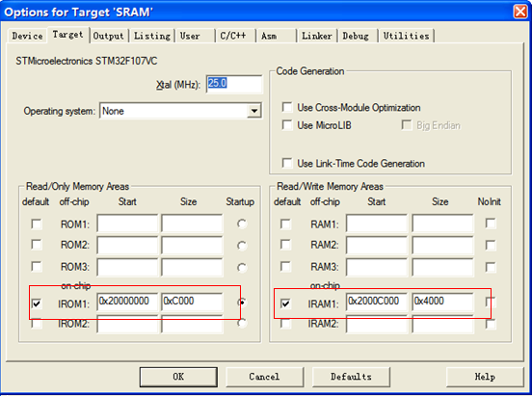This screenshot has width=532, height=396.
Task: Open the User tab
Action: [194, 36]
